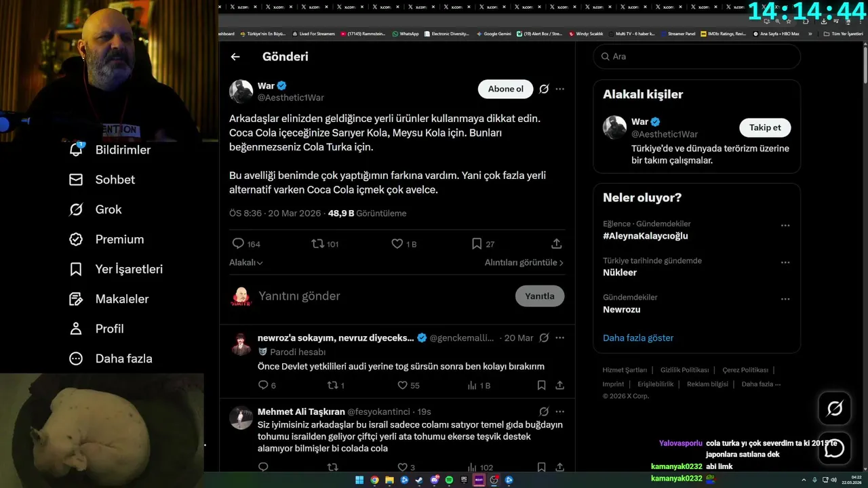Open Profil in the sidebar
Screen dimensions: 868x488
tap(96, 329)
